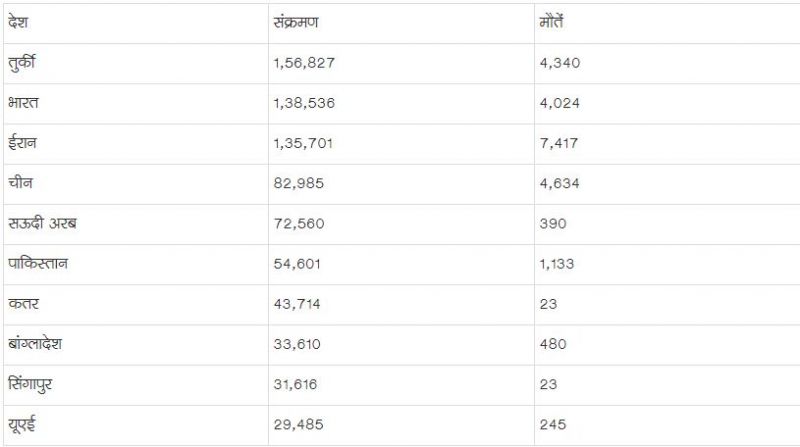The height and width of the screenshot is (447, 800).
Task: Click the death count 245
Action: [x=552, y=424]
